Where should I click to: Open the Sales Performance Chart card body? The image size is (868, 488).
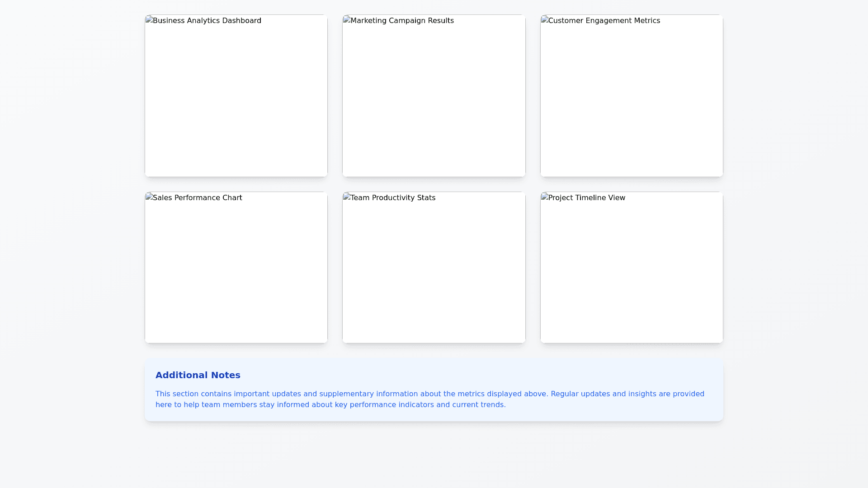pos(236,271)
